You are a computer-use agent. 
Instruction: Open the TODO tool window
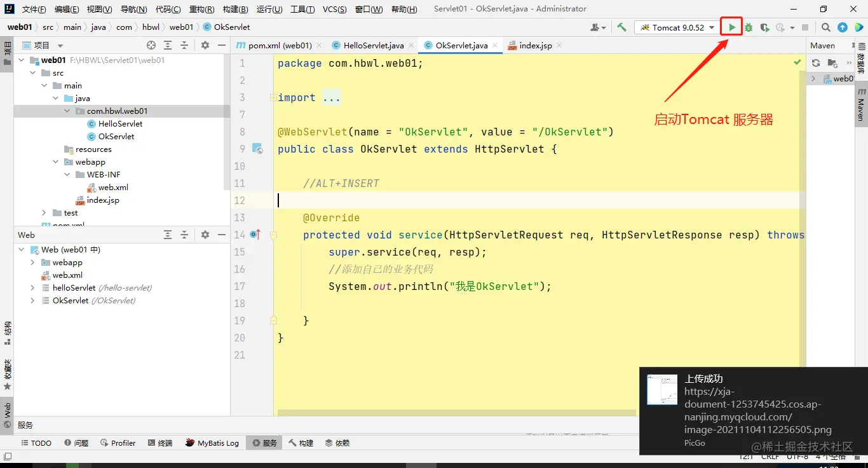(x=36, y=443)
